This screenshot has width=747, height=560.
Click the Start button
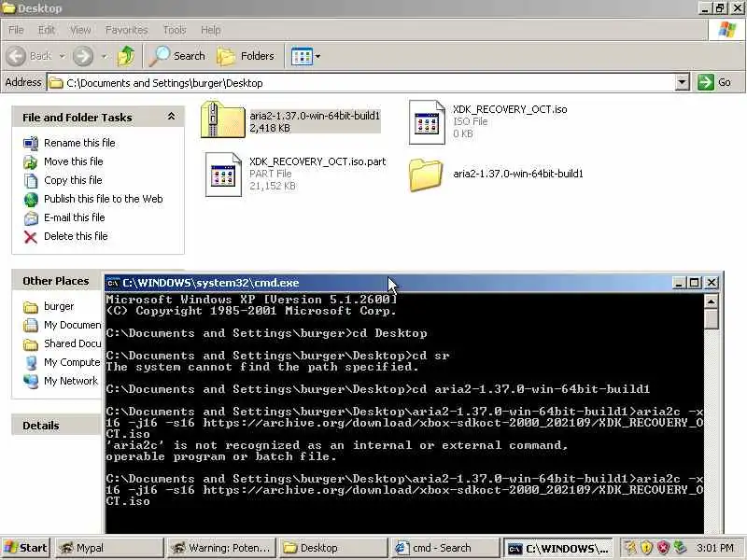(26, 548)
